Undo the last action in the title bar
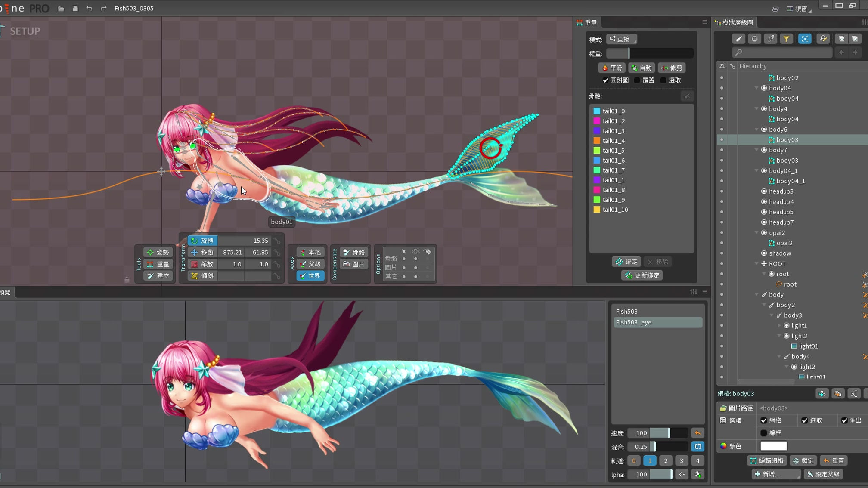The height and width of the screenshot is (488, 868). (89, 9)
